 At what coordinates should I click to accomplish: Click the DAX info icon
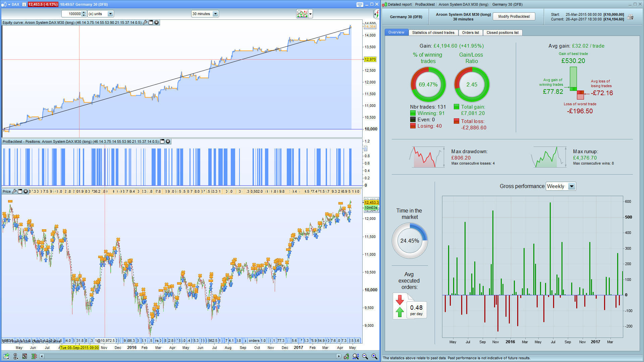tap(24, 4)
